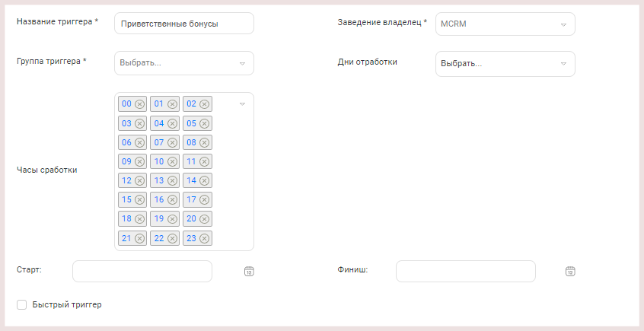
Task: Focus the Финиш date input field
Action: [466, 271]
